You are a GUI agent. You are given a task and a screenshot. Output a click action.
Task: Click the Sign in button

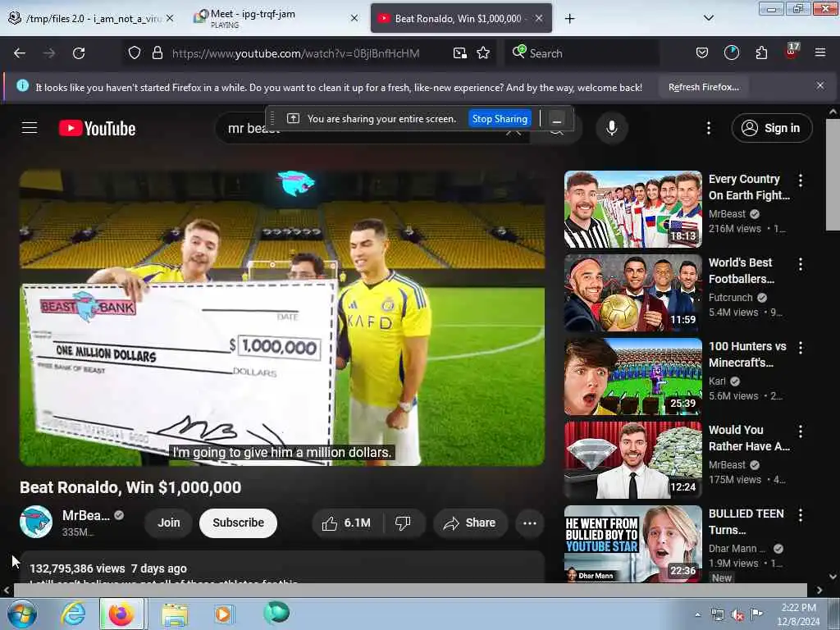coord(771,128)
